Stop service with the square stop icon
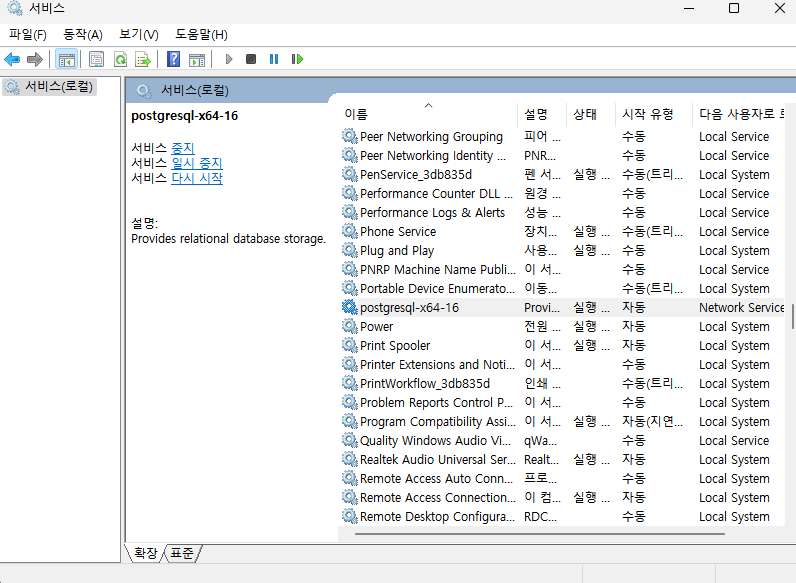 [251, 59]
